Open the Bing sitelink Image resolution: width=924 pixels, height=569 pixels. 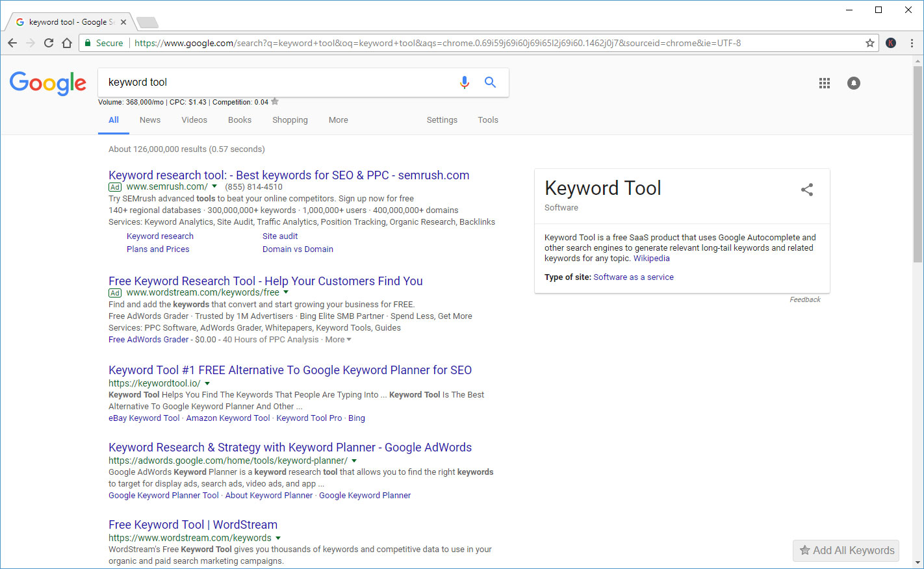point(357,418)
